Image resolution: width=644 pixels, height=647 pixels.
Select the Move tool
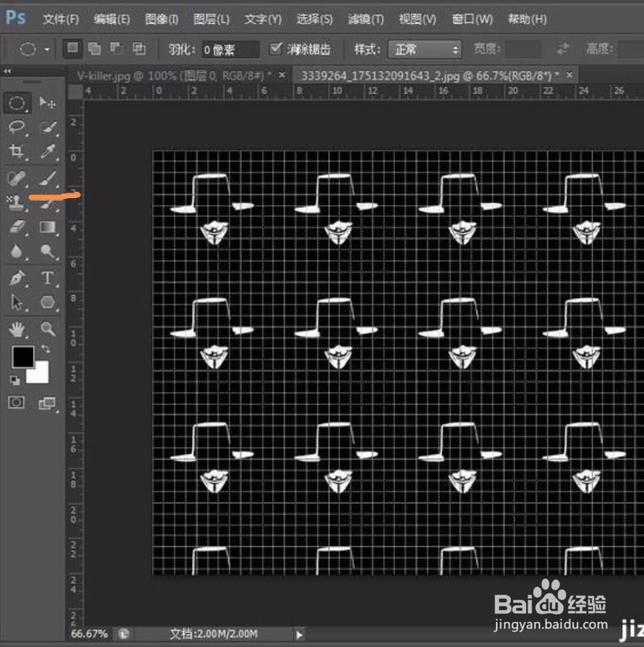48,103
